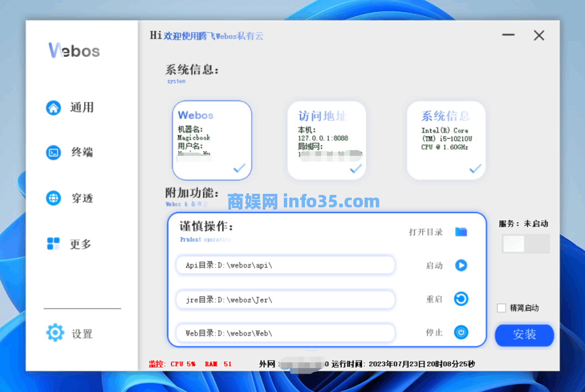Image resolution: width=585 pixels, height=392 pixels.
Task: Click the RAM 51 monitor text
Action: [x=218, y=364]
